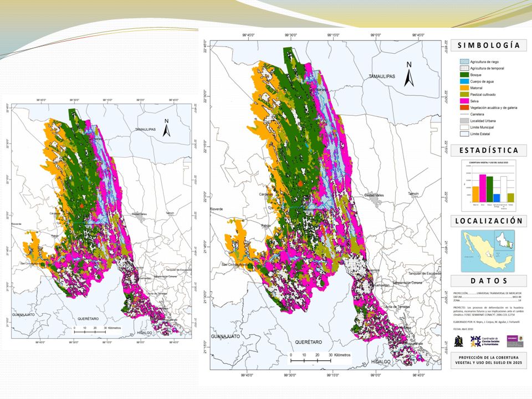Click the purple SEMARNAT logo

pos(515,341)
